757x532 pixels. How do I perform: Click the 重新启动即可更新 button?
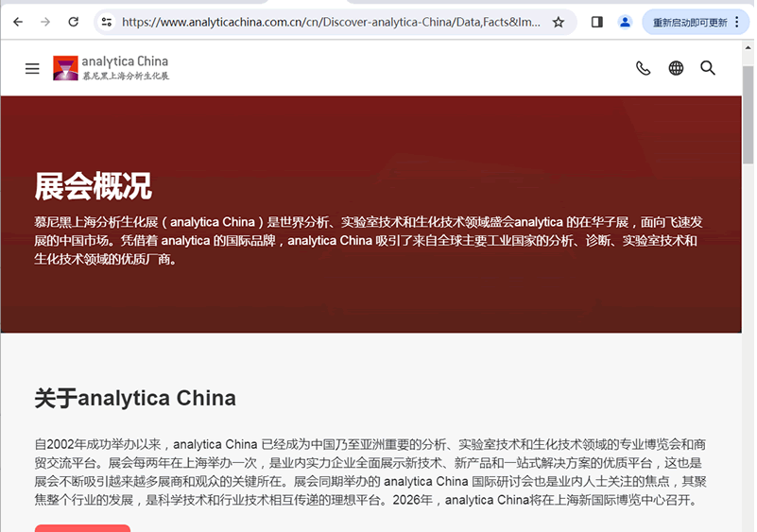tap(690, 23)
